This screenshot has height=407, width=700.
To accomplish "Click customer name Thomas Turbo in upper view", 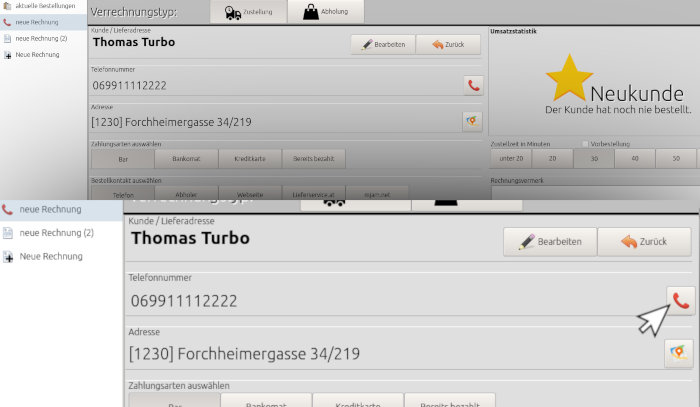I will (134, 42).
